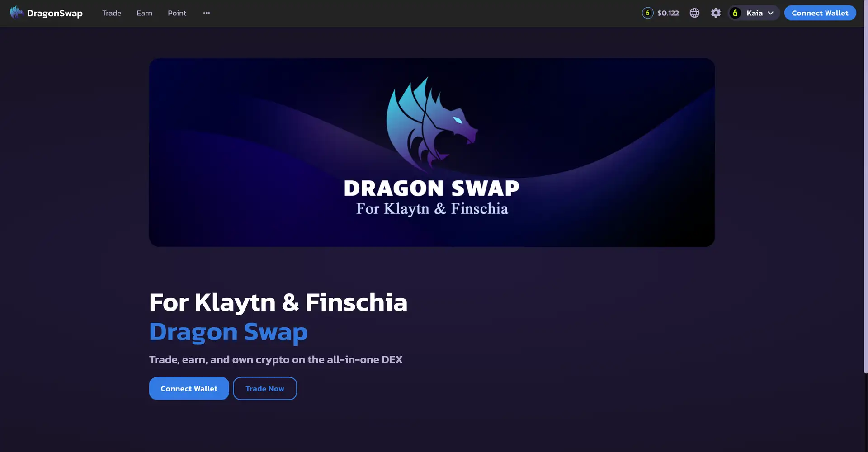Screen dimensions: 868x452
Task: Expand the Kaia network chevron
Action: pyautogui.click(x=770, y=13)
